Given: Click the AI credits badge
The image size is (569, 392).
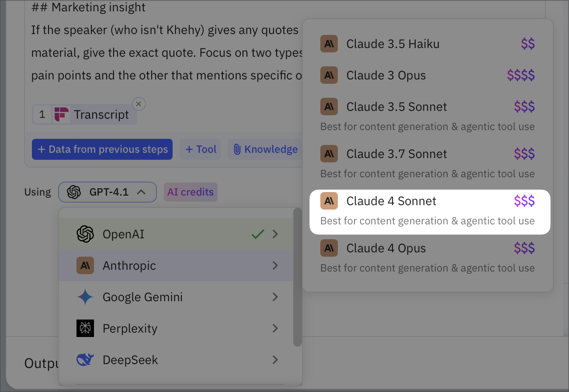Looking at the screenshot, I should (x=191, y=192).
